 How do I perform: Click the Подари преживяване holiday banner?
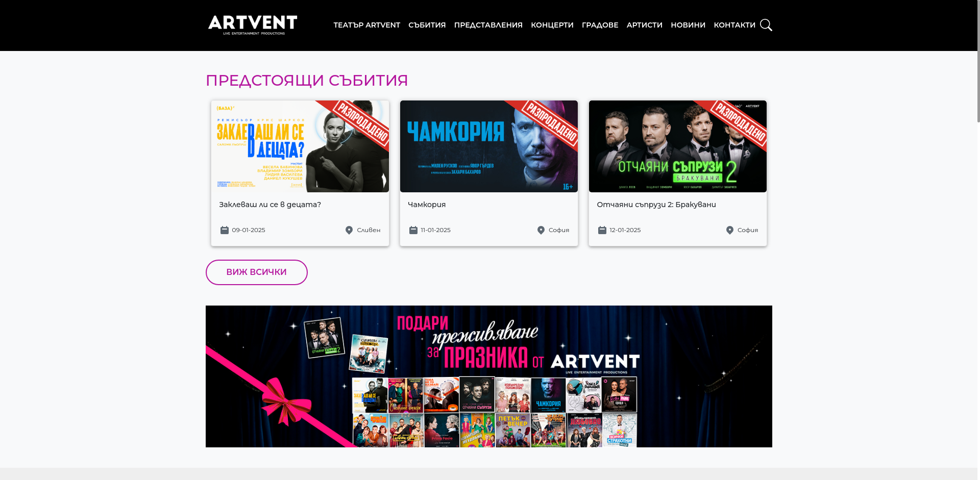click(489, 376)
